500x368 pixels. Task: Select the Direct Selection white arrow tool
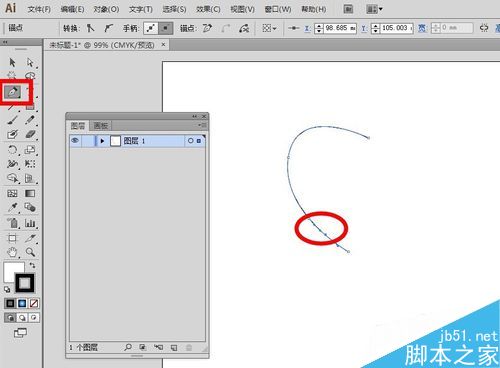click(x=30, y=62)
